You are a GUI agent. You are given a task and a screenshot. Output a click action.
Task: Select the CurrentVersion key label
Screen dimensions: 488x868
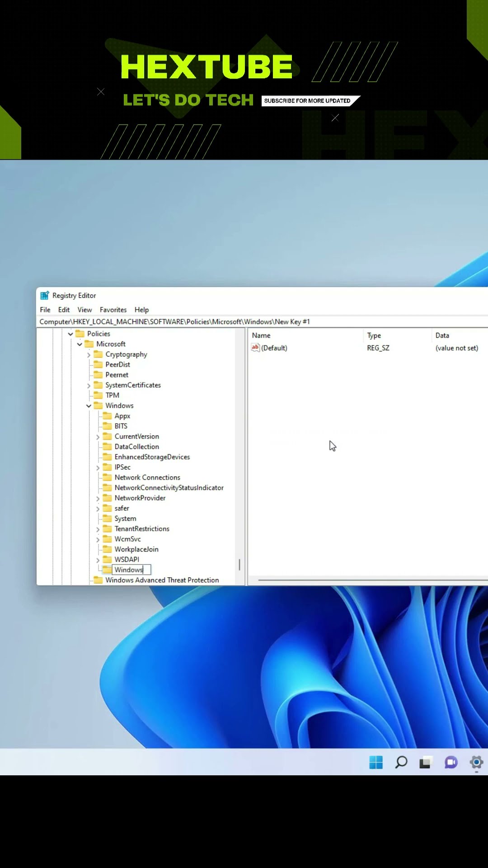(x=137, y=436)
